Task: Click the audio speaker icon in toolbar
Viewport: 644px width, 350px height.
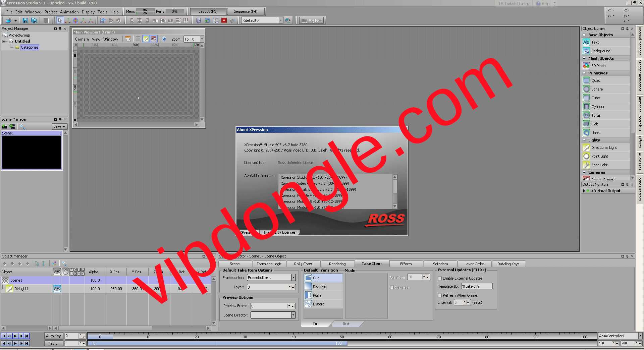Action: (232, 20)
